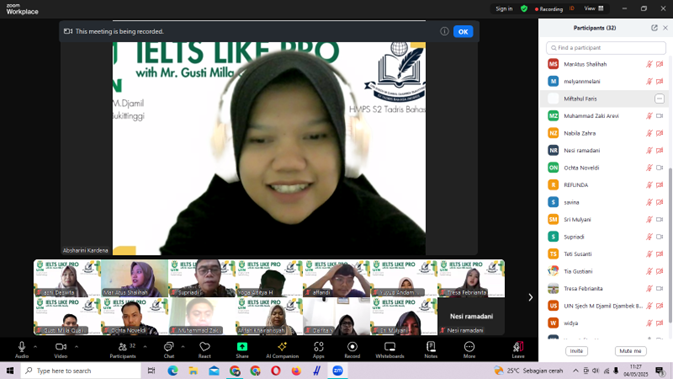
Task: Click the More button next to Miftahul Faris
Action: tap(659, 99)
